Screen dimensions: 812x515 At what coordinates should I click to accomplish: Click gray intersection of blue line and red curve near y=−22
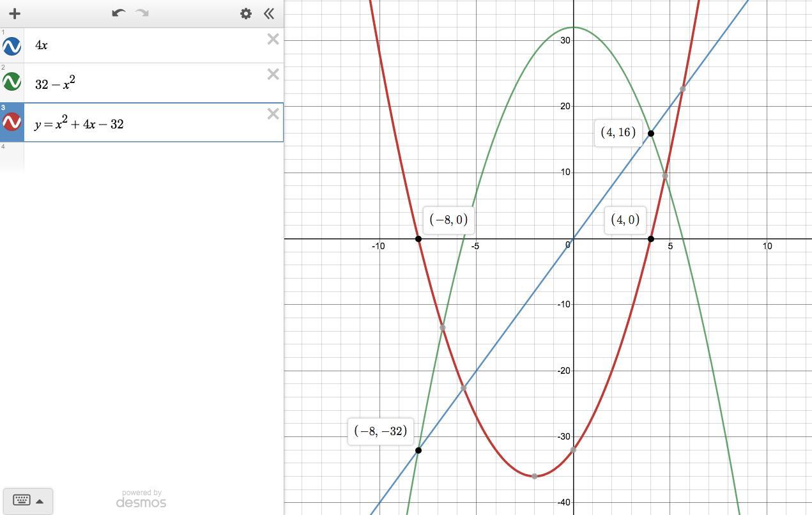pyautogui.click(x=464, y=388)
